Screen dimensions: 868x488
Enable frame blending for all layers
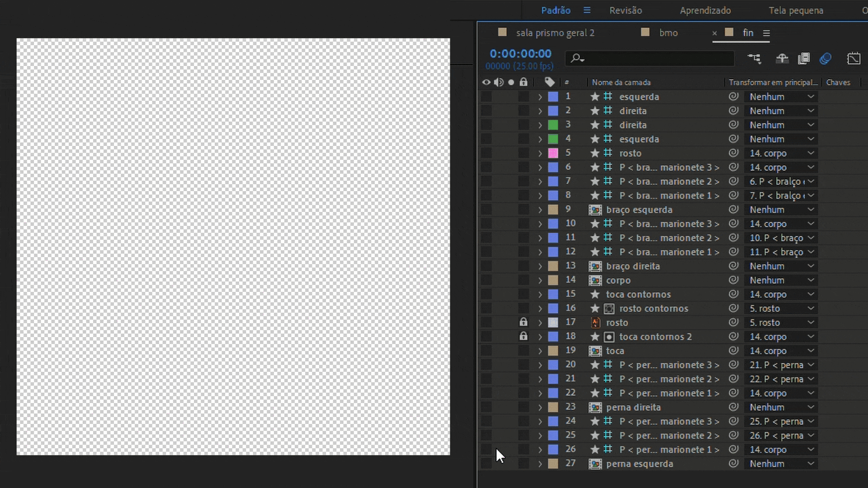pyautogui.click(x=804, y=59)
